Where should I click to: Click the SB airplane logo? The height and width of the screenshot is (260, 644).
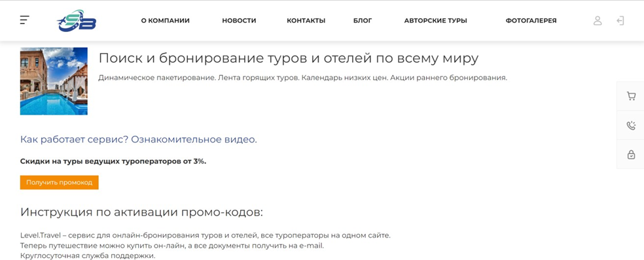(77, 20)
